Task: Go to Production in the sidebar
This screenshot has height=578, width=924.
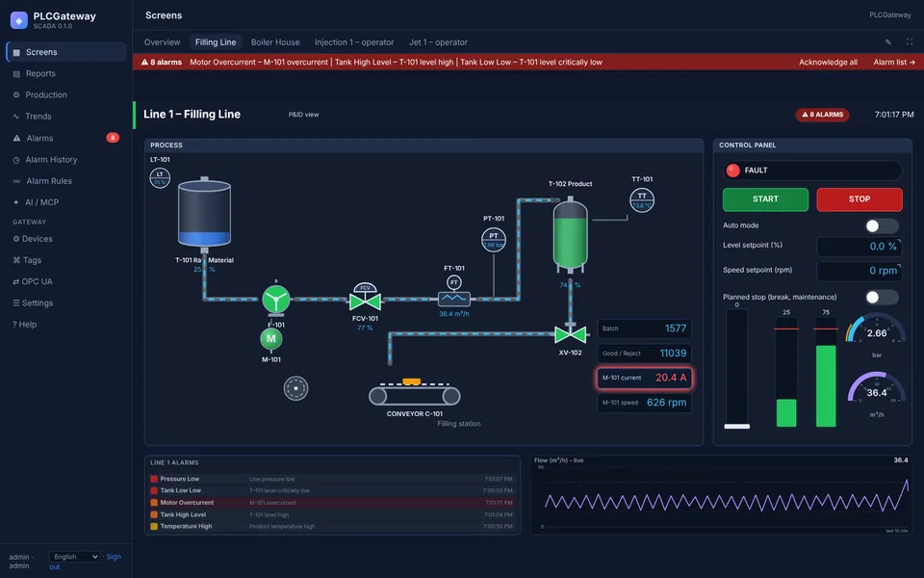Action: pos(66,95)
